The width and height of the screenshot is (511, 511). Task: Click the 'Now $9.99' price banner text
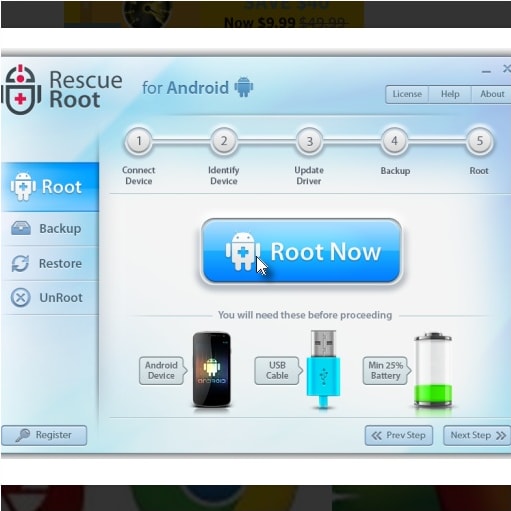(x=260, y=22)
